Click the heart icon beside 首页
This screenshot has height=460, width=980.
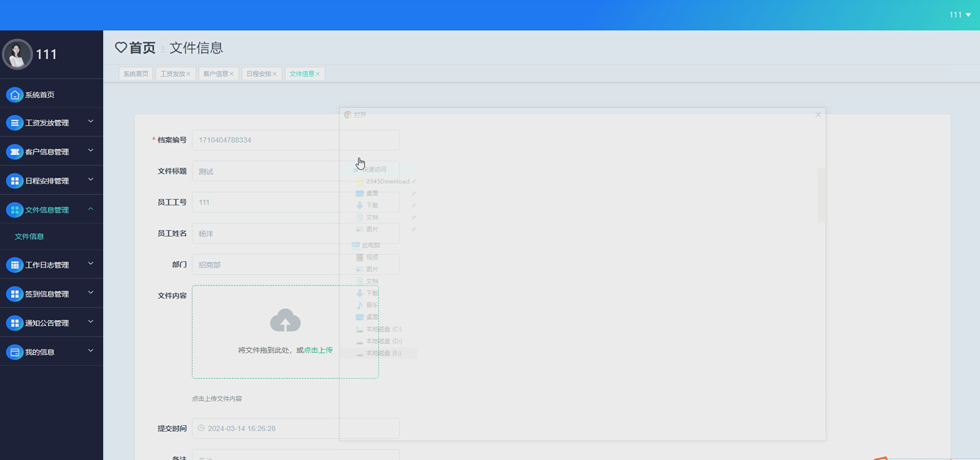121,48
